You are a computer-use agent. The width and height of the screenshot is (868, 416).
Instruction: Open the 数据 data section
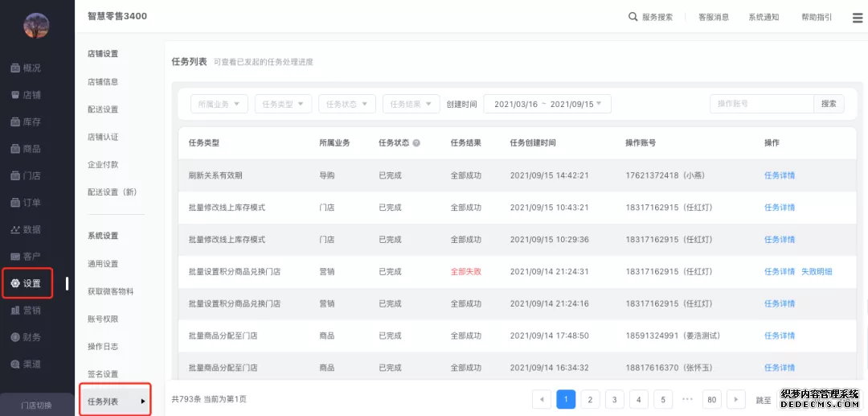[x=26, y=229]
